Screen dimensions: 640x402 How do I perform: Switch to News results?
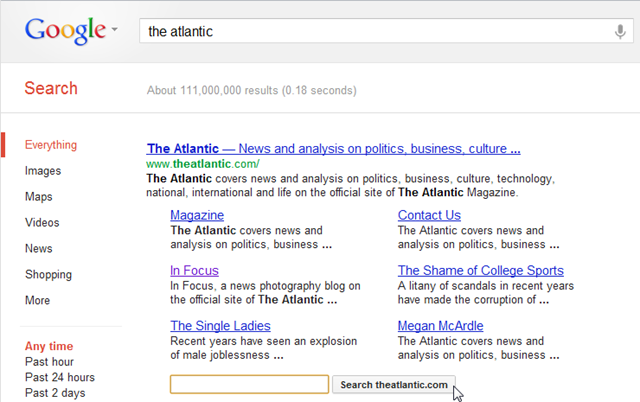[39, 249]
